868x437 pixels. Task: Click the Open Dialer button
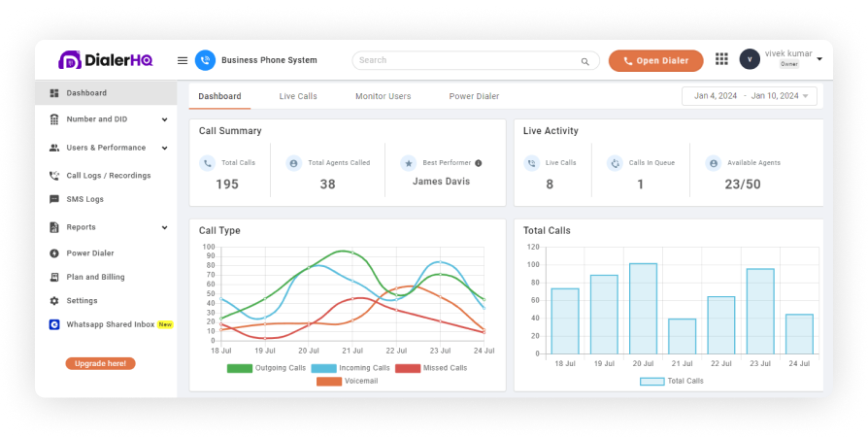click(655, 60)
